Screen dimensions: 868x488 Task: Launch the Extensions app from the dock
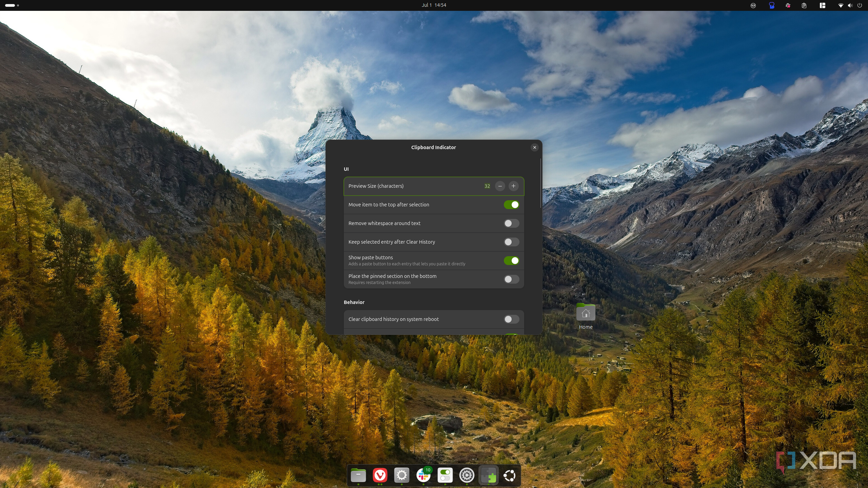coord(489,475)
